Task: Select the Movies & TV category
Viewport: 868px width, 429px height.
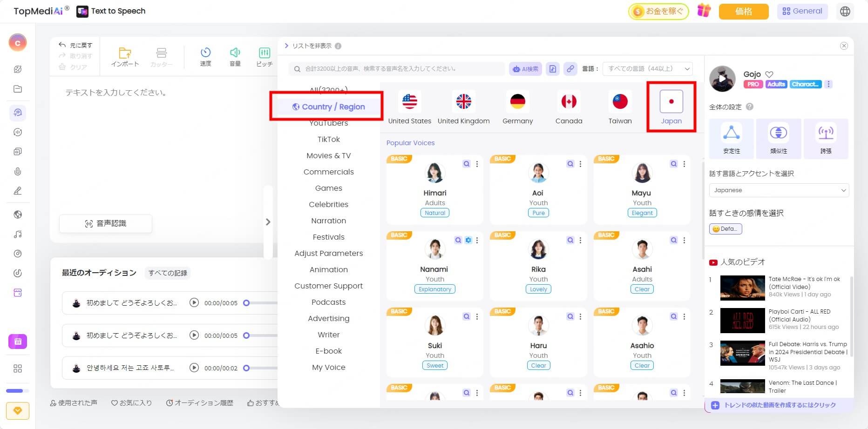Action: [329, 155]
